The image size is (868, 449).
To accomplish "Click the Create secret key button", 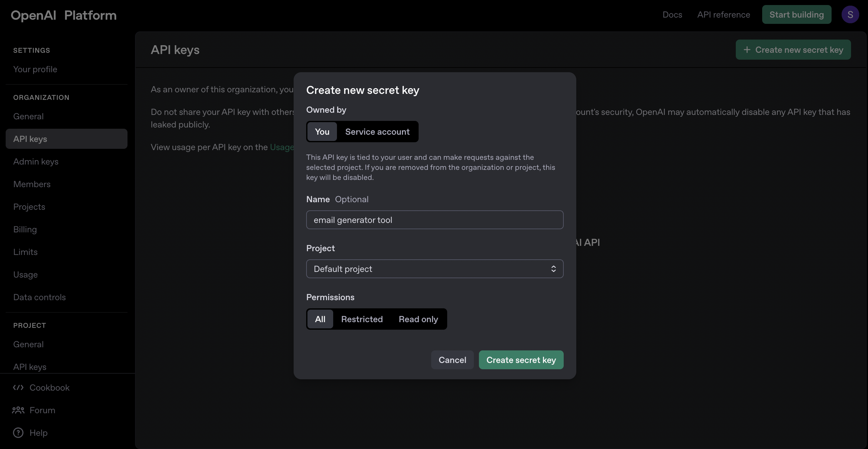I will click(521, 360).
